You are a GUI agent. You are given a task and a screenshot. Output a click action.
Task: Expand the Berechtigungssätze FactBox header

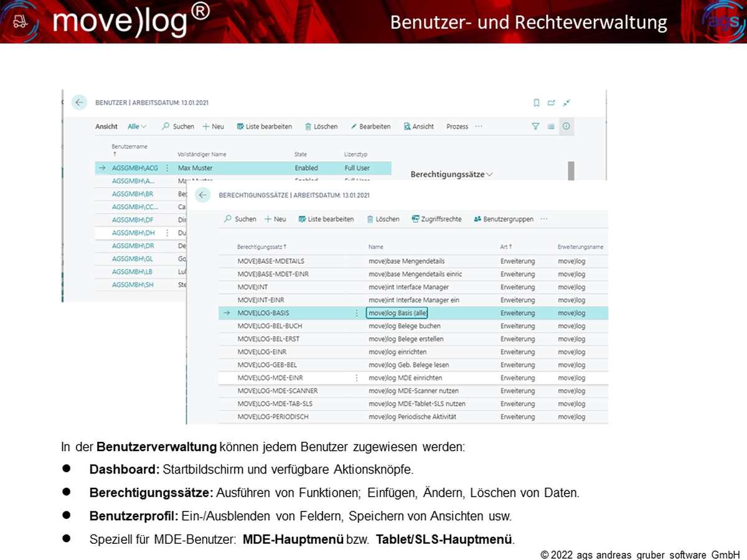click(x=451, y=175)
